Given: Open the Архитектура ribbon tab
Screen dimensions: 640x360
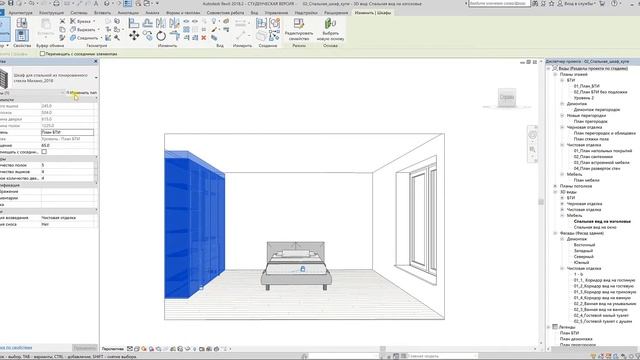Looking at the screenshot, I should pyautogui.click(x=20, y=13).
